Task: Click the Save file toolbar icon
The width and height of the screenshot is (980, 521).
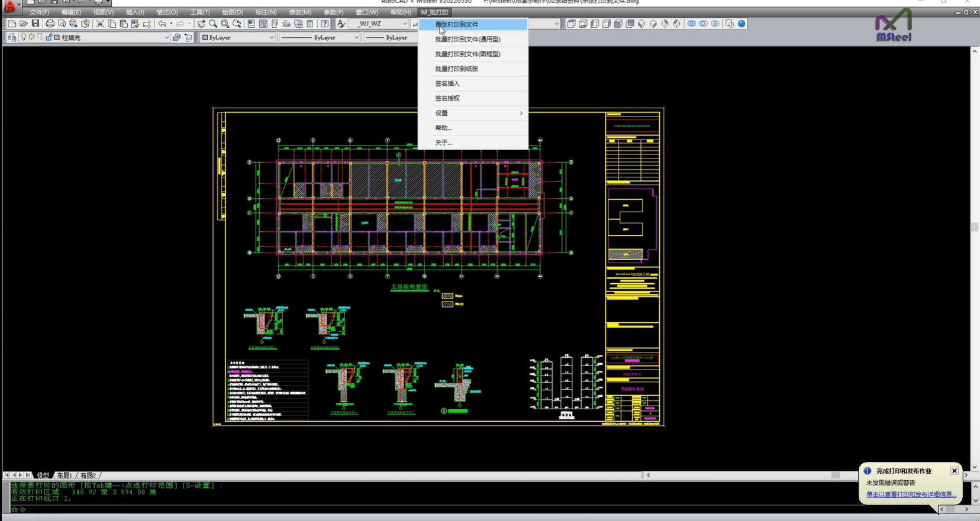Action: coord(36,24)
